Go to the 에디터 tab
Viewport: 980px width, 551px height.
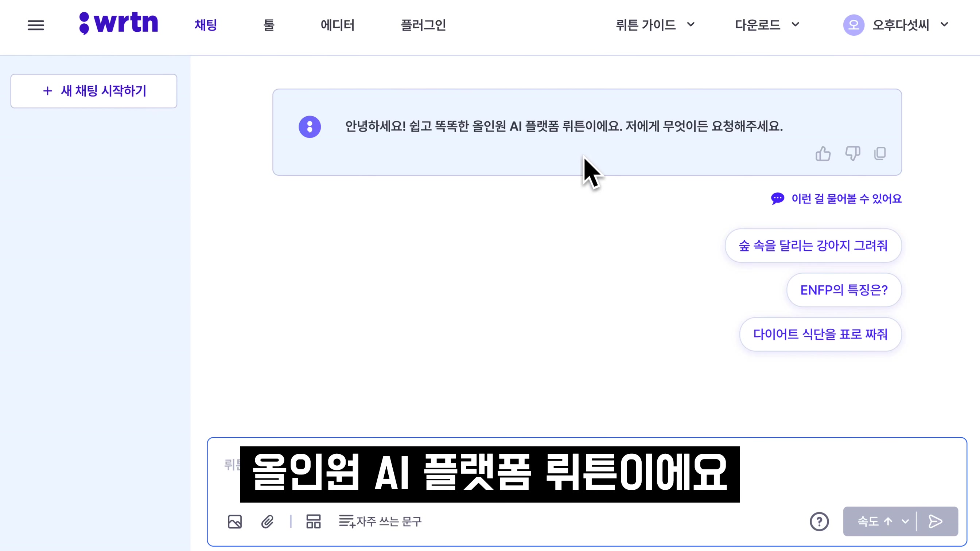[x=338, y=25]
